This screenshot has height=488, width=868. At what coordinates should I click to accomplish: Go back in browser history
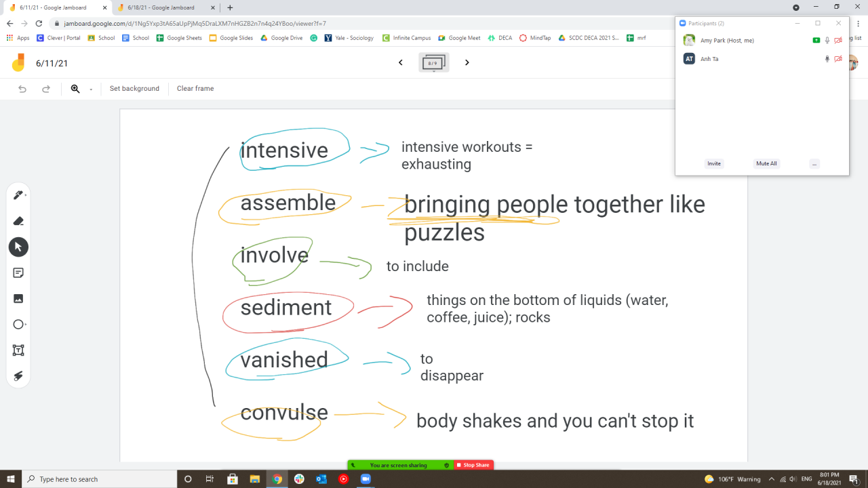(x=10, y=23)
